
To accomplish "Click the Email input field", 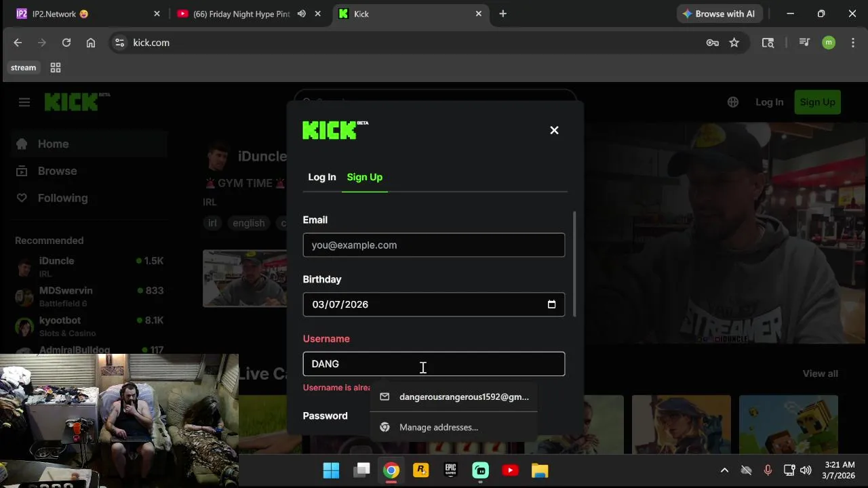I will click(434, 245).
